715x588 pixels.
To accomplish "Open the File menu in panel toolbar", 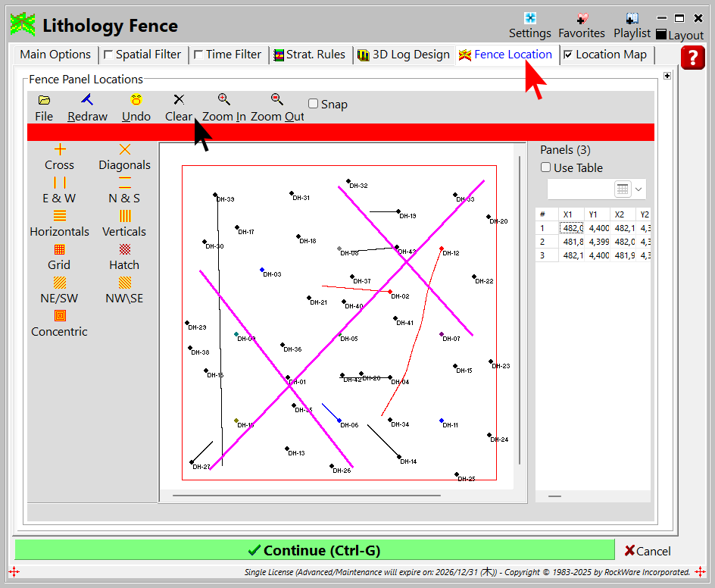I will (x=44, y=100).
